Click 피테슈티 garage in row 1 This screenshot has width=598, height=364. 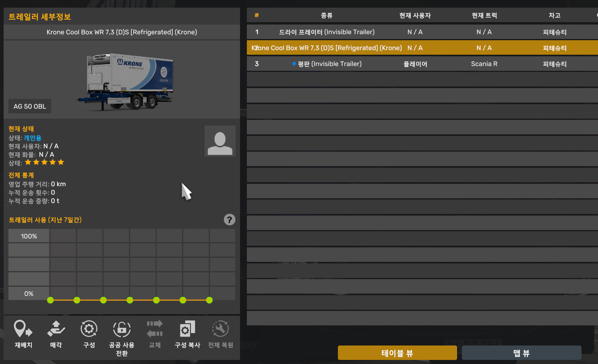click(555, 32)
